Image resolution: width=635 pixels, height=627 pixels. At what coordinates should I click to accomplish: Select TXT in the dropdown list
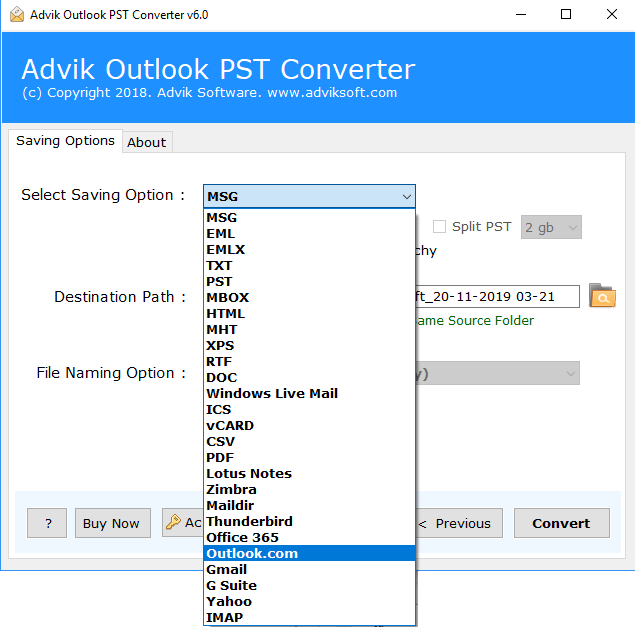pyautogui.click(x=309, y=266)
